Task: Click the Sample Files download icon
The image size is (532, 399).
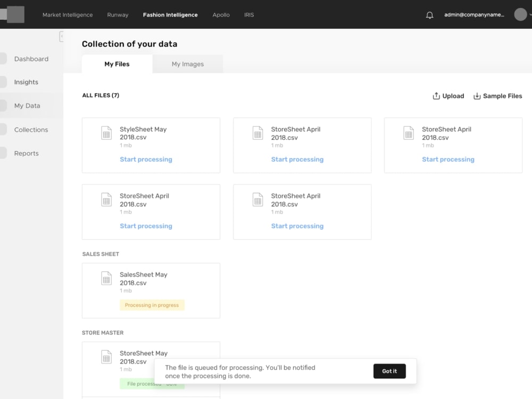Action: pyautogui.click(x=475, y=96)
